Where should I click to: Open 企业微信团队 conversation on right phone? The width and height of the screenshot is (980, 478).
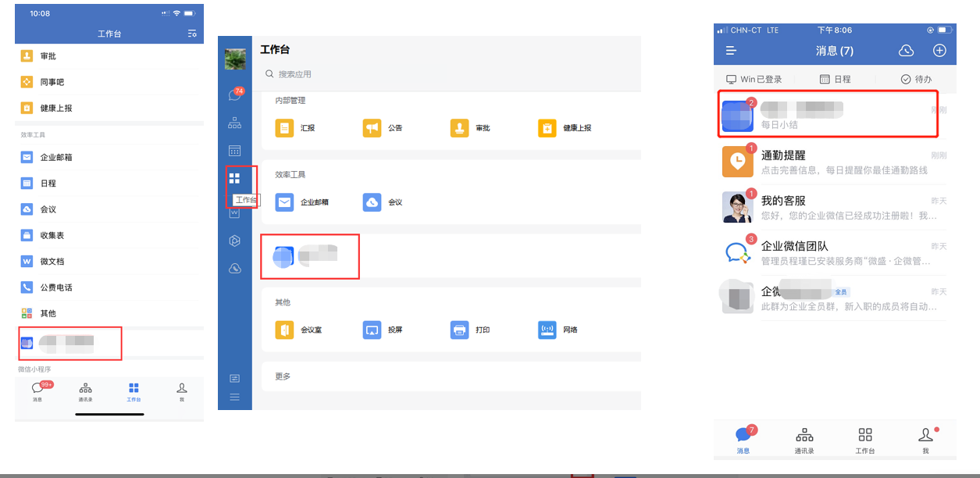(x=834, y=252)
